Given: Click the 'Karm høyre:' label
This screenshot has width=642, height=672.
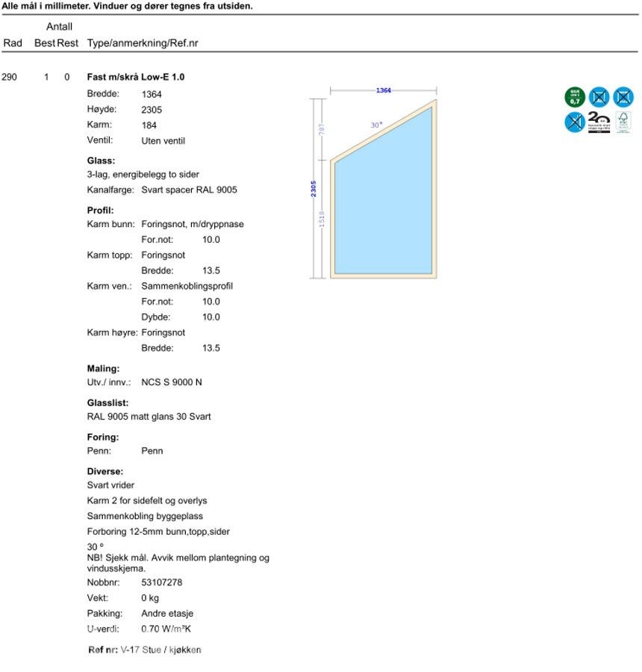Looking at the screenshot, I should [112, 332].
